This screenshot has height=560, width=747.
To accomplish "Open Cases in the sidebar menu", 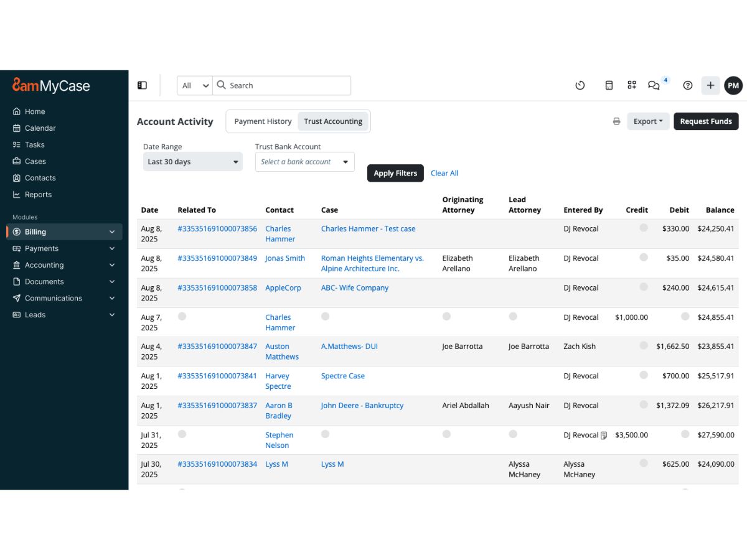I will coord(35,161).
